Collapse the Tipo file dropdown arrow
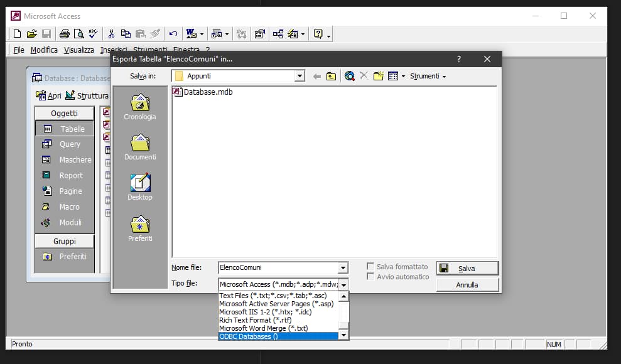The height and width of the screenshot is (364, 621). tap(343, 284)
